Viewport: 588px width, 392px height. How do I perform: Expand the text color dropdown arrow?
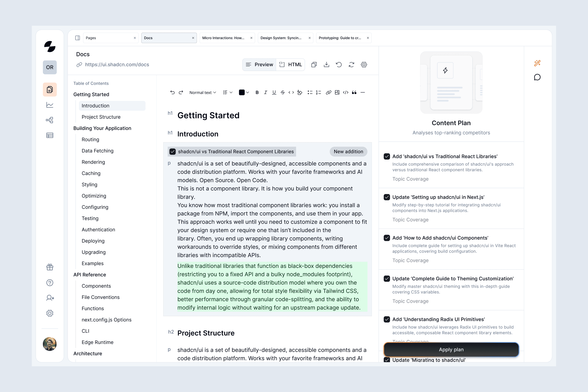click(247, 93)
